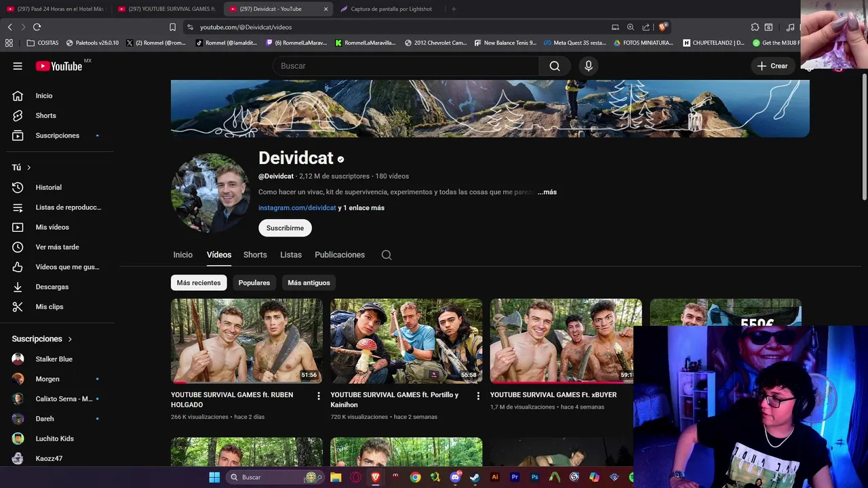Open the channel Listas tab
Viewport: 868px width, 488px height.
291,255
